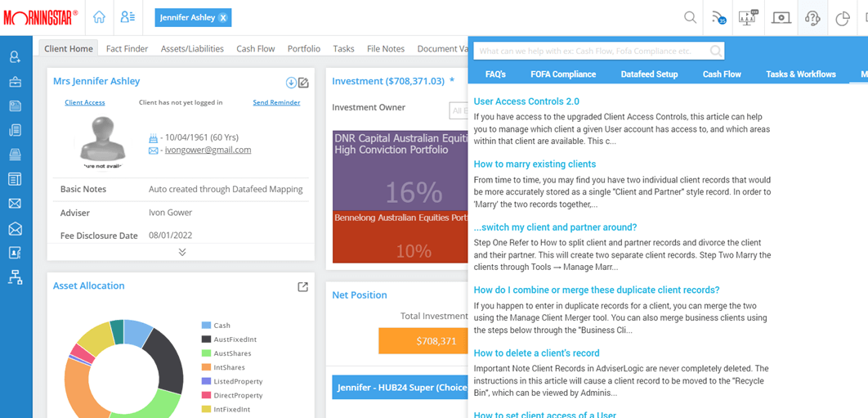Click the ListedProperty legend entry
This screenshot has height=418, width=868.
pos(232,381)
